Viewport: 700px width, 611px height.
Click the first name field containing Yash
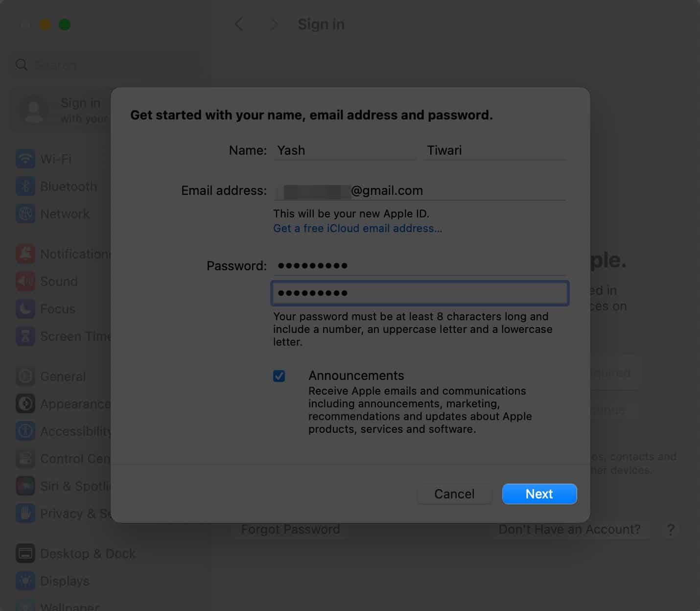point(345,150)
